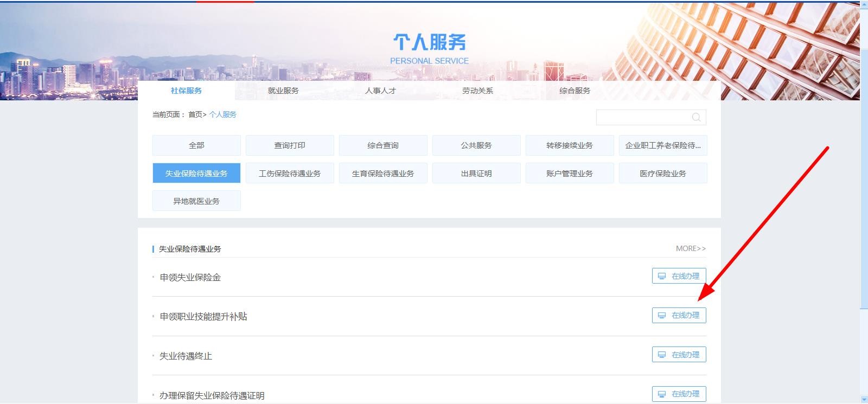
Task: Open the 申领职业技能提升补贴 service item
Action: [x=203, y=317]
